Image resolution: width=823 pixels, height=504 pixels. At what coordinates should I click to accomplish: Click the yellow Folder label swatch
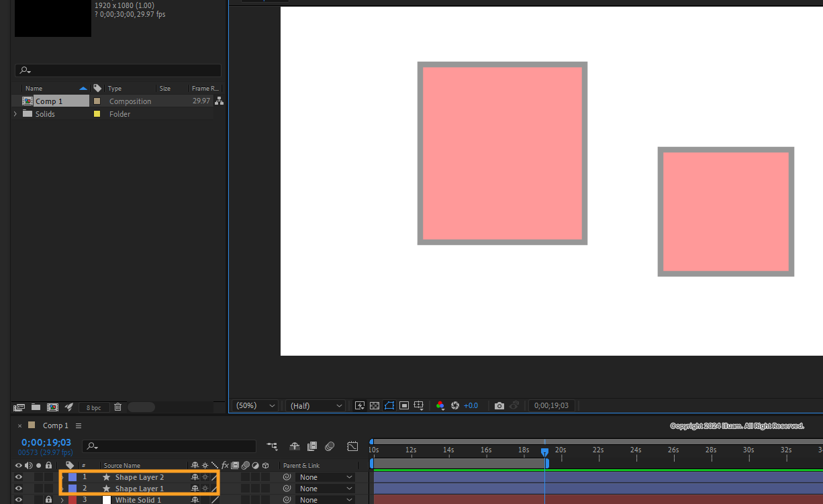(97, 114)
